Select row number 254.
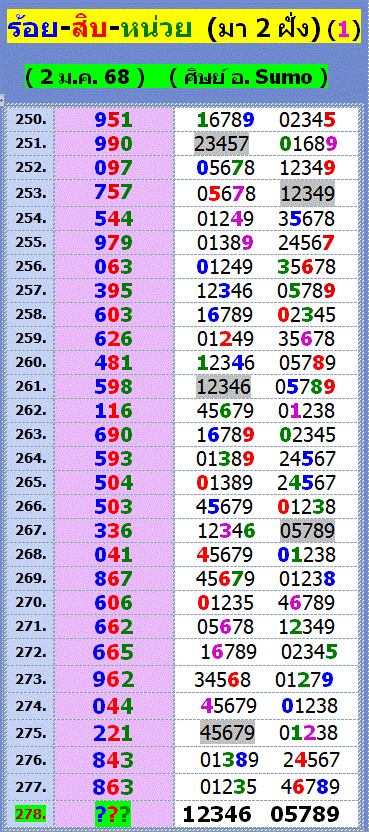369x832 pixels. pos(31,217)
